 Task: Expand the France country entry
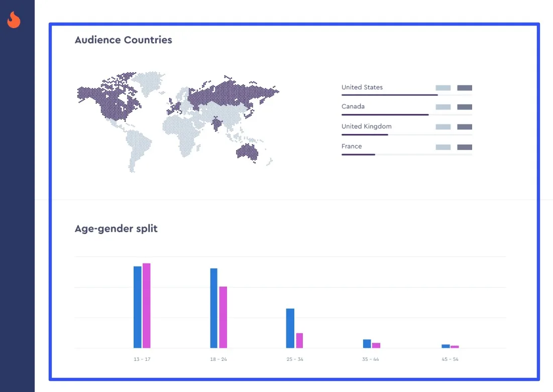(351, 147)
